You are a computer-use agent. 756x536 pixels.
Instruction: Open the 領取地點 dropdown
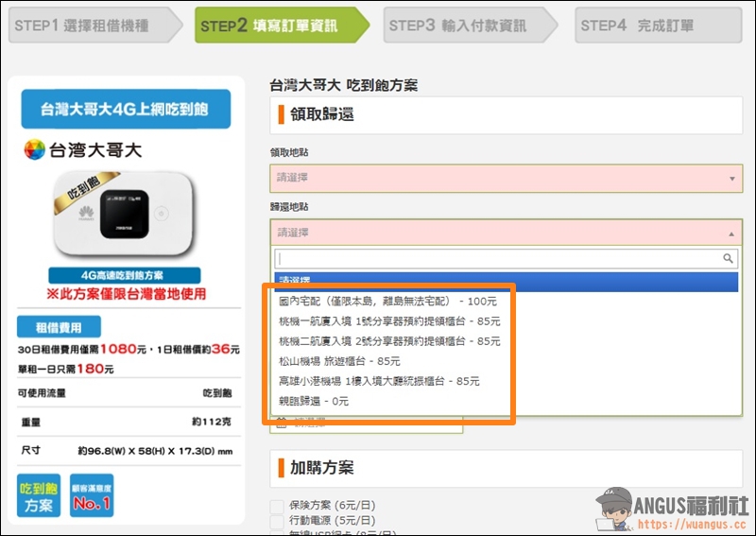tap(506, 178)
